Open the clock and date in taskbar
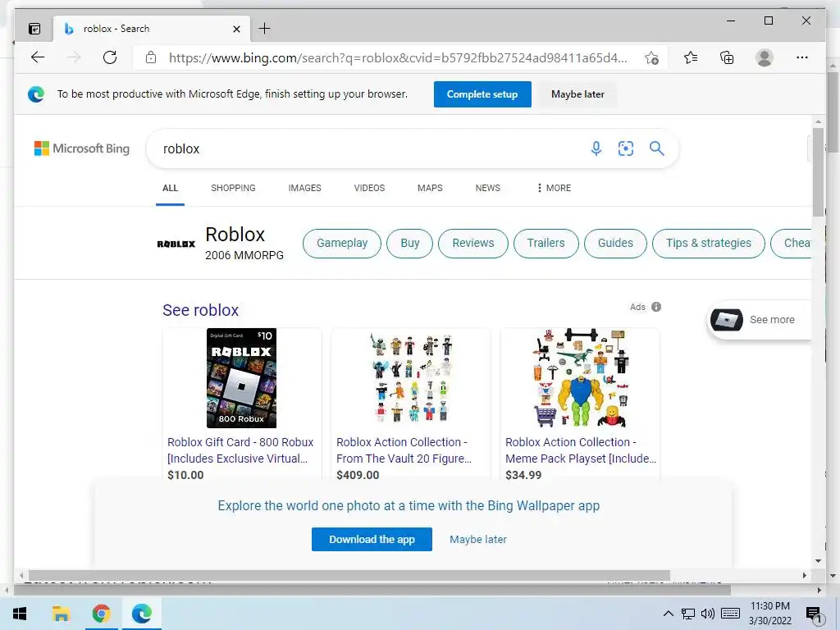This screenshot has height=630, width=840. [x=769, y=614]
